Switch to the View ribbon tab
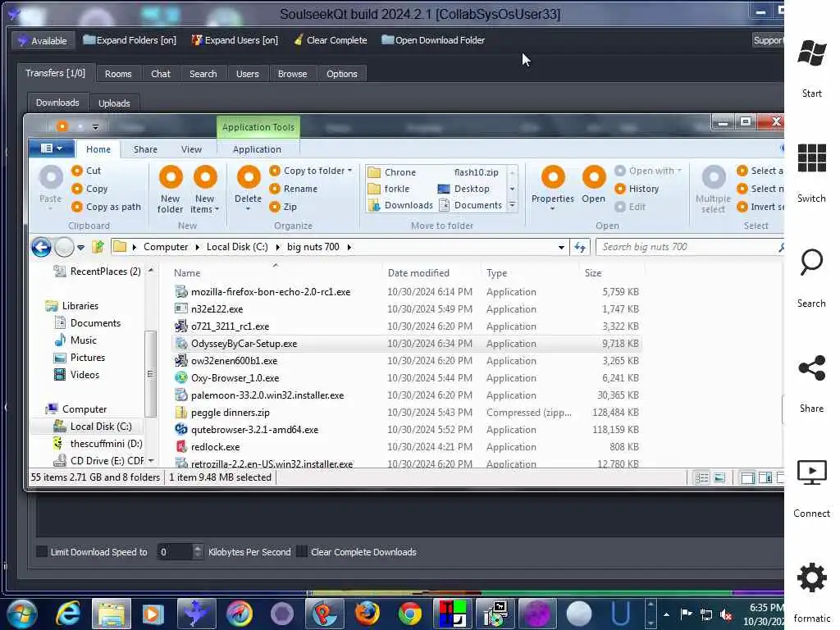This screenshot has height=630, width=840. (191, 149)
